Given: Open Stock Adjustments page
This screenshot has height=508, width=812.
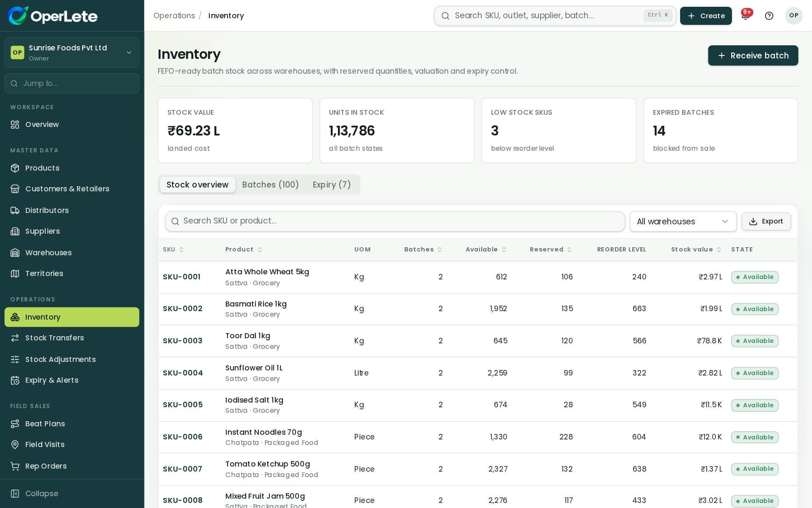Looking at the screenshot, I should [72, 359].
